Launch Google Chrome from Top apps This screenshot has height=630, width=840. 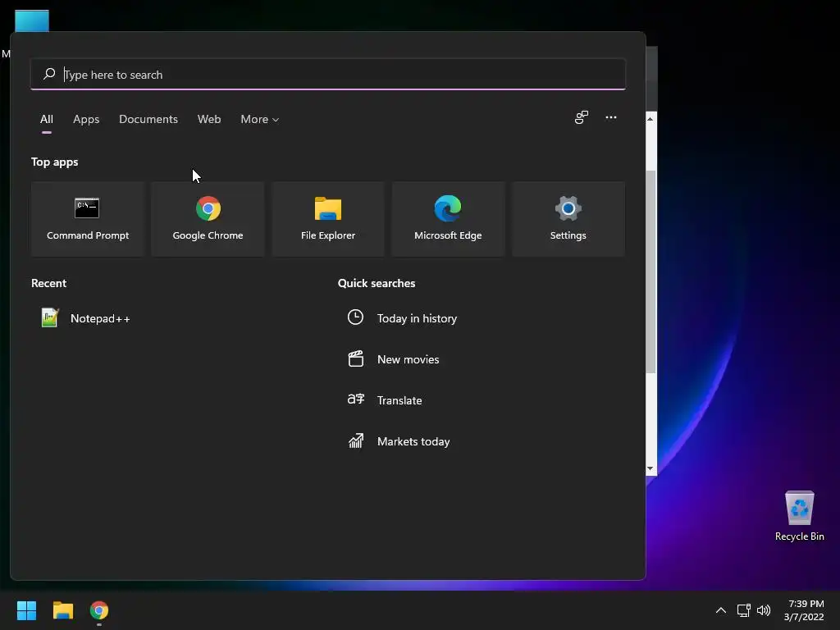(208, 218)
